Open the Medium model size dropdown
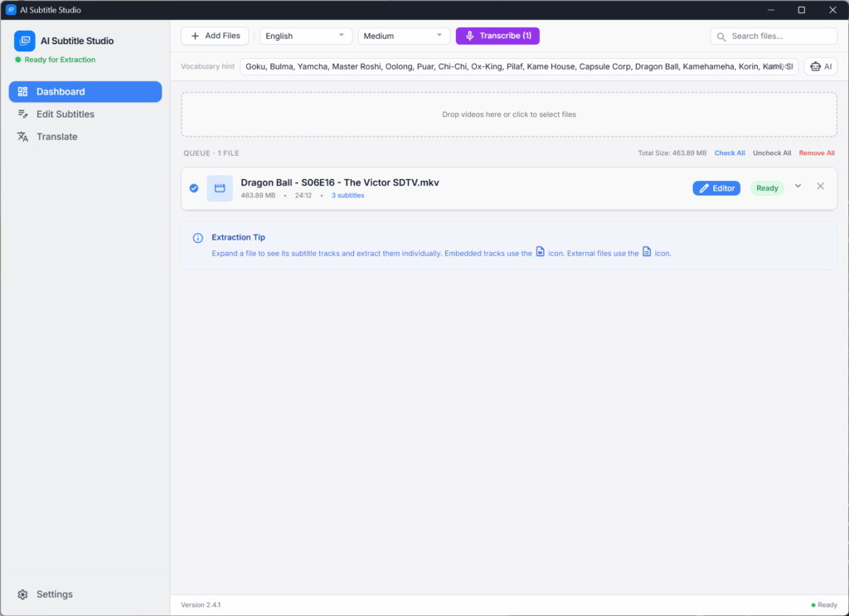Screen dimensions: 849x616 coord(403,36)
